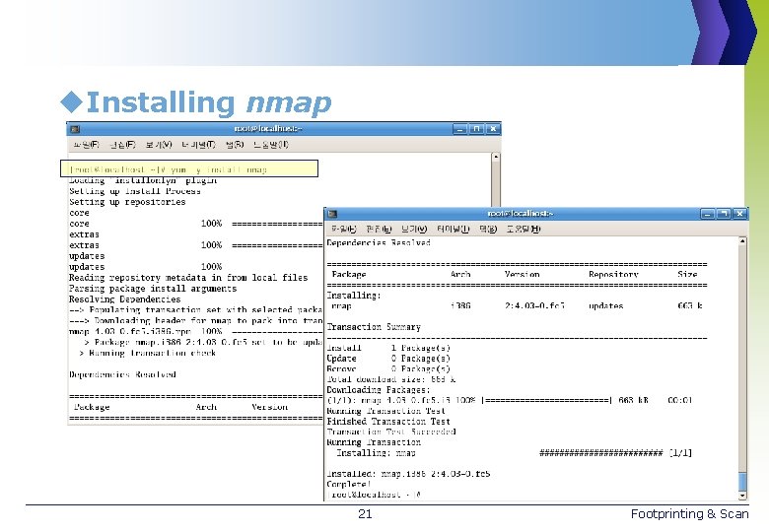Minimize the front terminal window
Viewport: 769px width, 532px height.
click(x=707, y=214)
